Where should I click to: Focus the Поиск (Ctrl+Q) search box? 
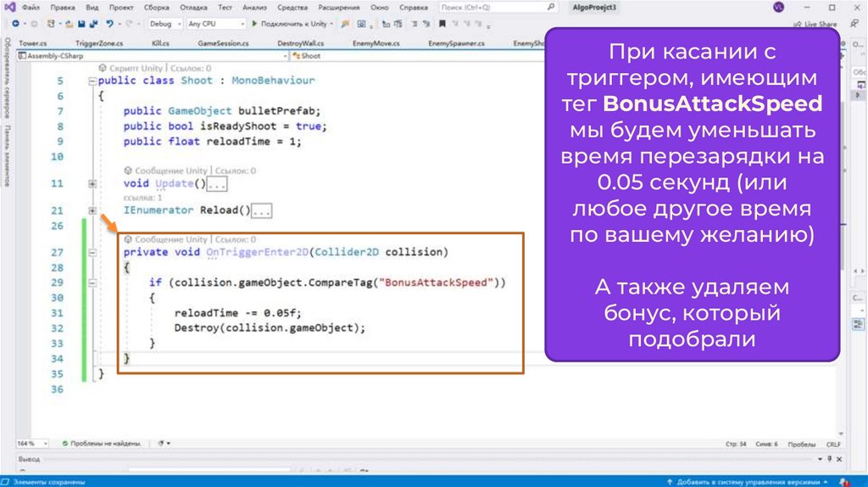[497, 7]
